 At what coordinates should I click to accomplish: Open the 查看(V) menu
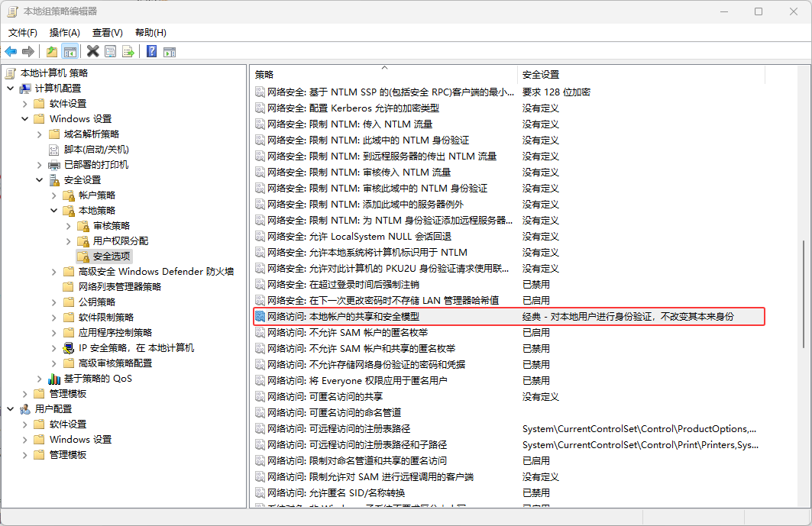coord(107,33)
